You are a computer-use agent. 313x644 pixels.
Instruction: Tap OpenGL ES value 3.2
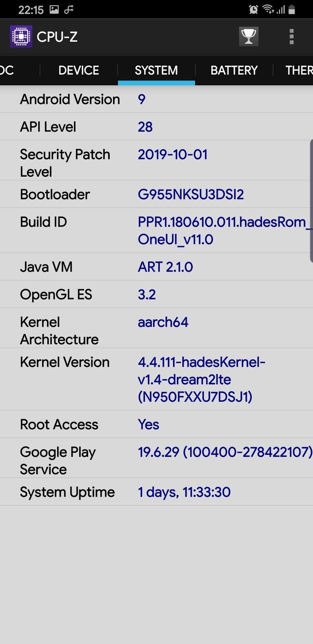pyautogui.click(x=147, y=295)
